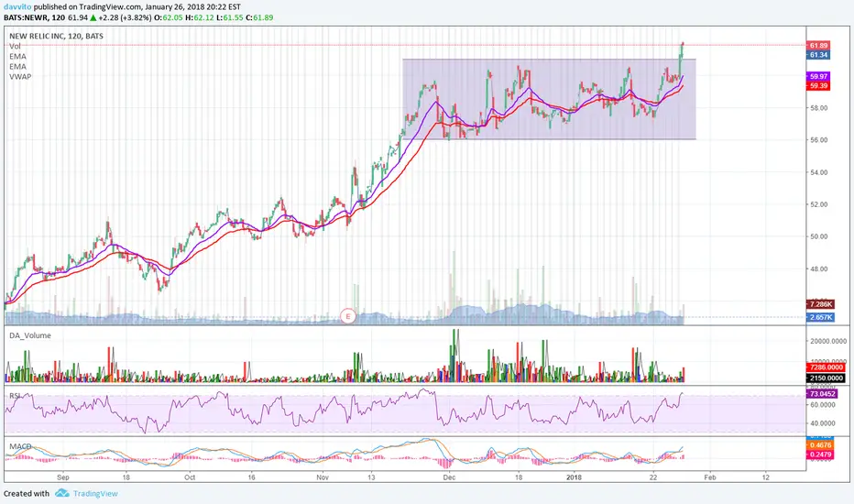Click the 56.00 price axis label
The width and height of the screenshot is (854, 504).
(818, 140)
